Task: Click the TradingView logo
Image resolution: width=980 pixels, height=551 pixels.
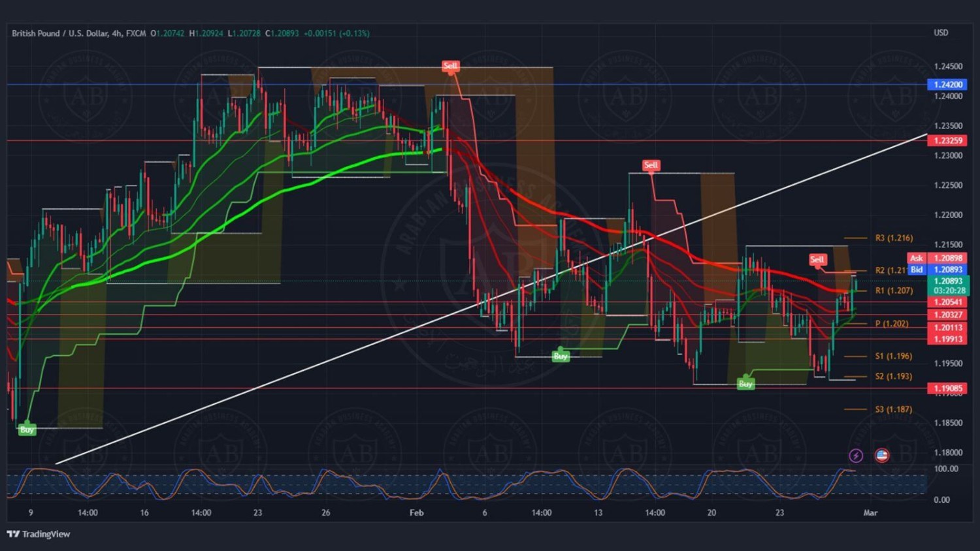Action: tap(39, 534)
